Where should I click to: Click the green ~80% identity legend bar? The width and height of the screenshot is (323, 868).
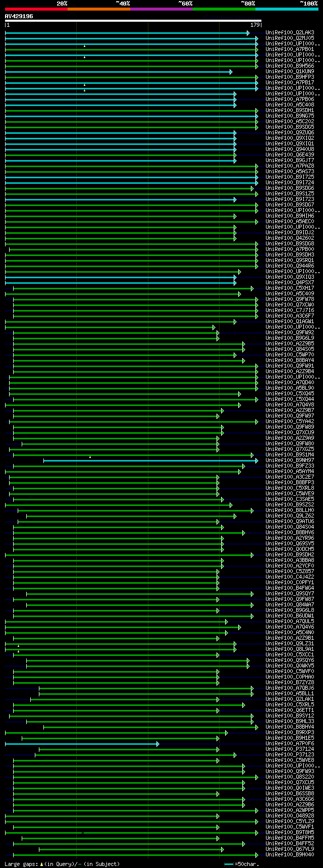[224, 9]
